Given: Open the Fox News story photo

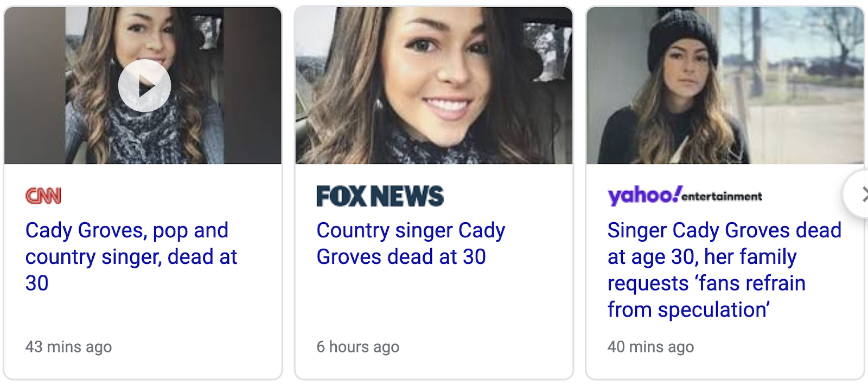Looking at the screenshot, I should (434, 86).
